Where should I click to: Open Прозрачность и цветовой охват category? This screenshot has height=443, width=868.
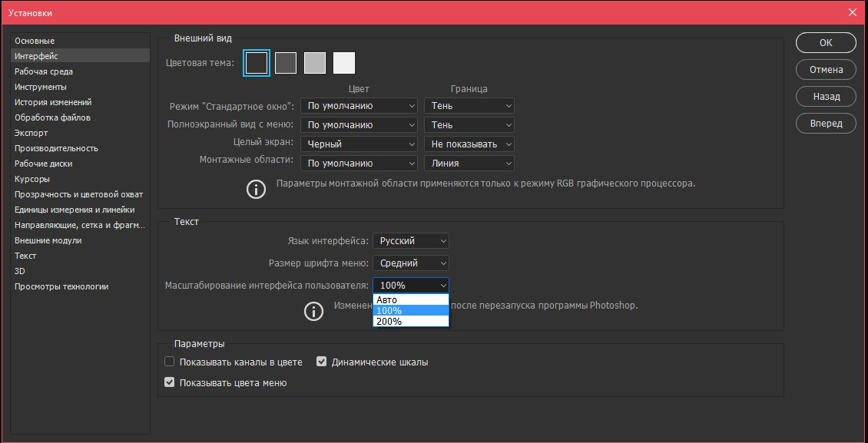(x=81, y=194)
